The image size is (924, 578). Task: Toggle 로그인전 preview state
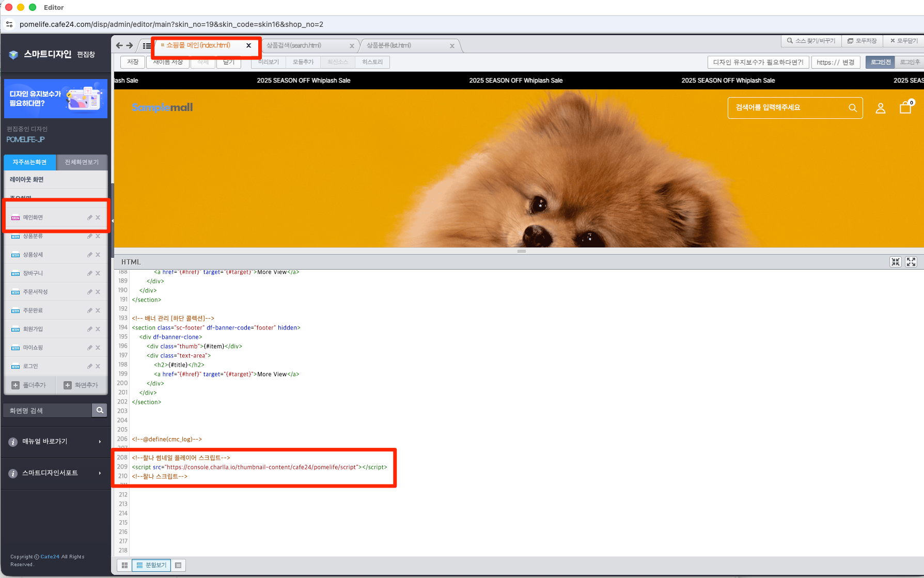pos(880,62)
